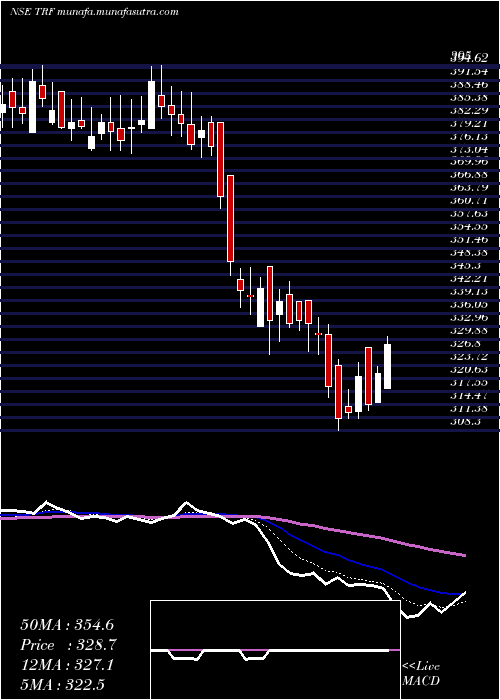Click the 388.46 price axis label
This screenshot has width=500, height=700.
click(x=469, y=84)
